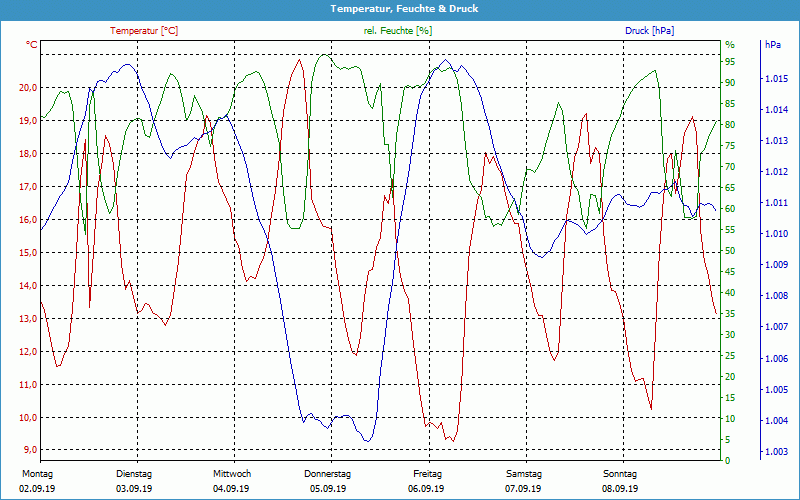800x500 pixels.
Task: Click the '30' humidity axis value
Action: click(x=730, y=335)
